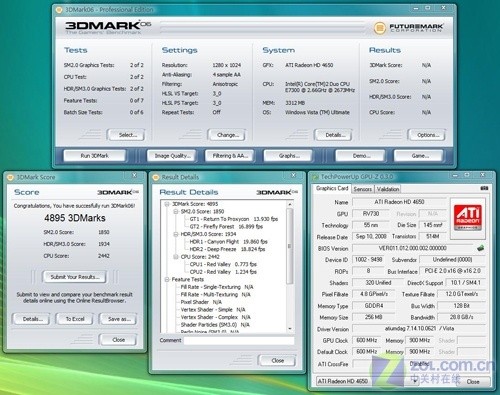Open the Graphs... tool
This screenshot has height=395, width=500.
click(289, 156)
